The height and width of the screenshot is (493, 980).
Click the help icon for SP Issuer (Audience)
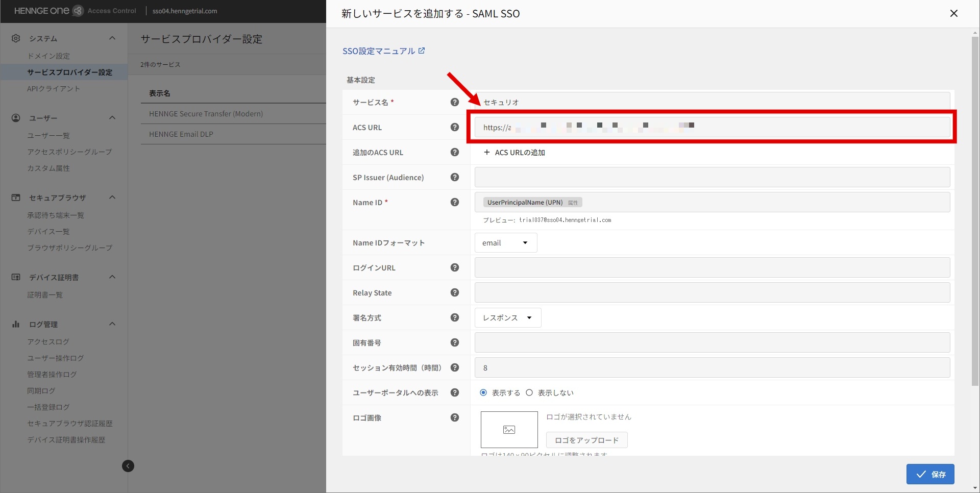click(x=455, y=177)
